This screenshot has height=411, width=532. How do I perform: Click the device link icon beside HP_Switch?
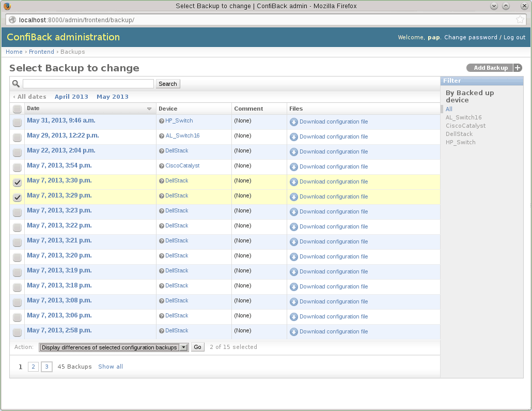162,120
